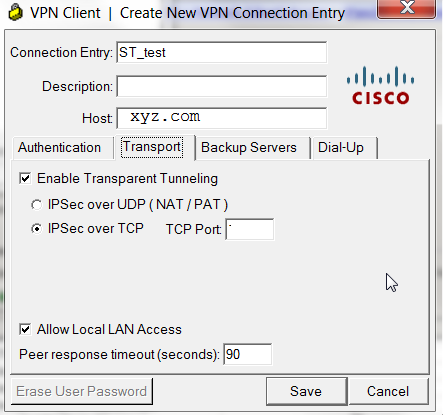Click the Peer response timeout field

[x=247, y=354]
